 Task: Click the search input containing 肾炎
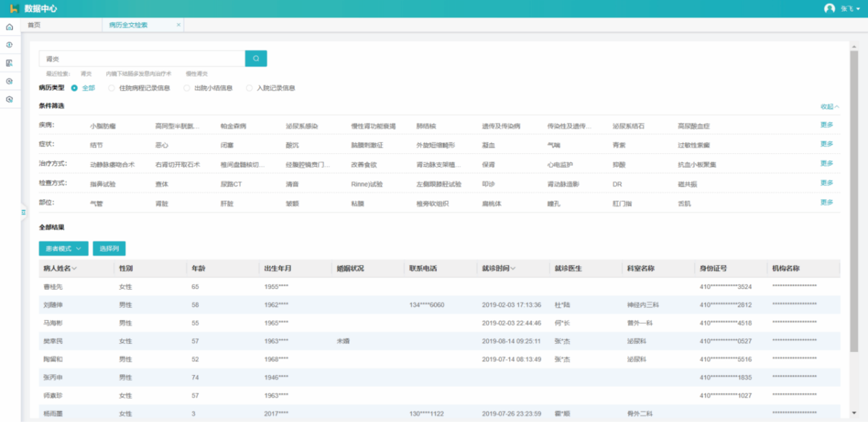pyautogui.click(x=142, y=59)
